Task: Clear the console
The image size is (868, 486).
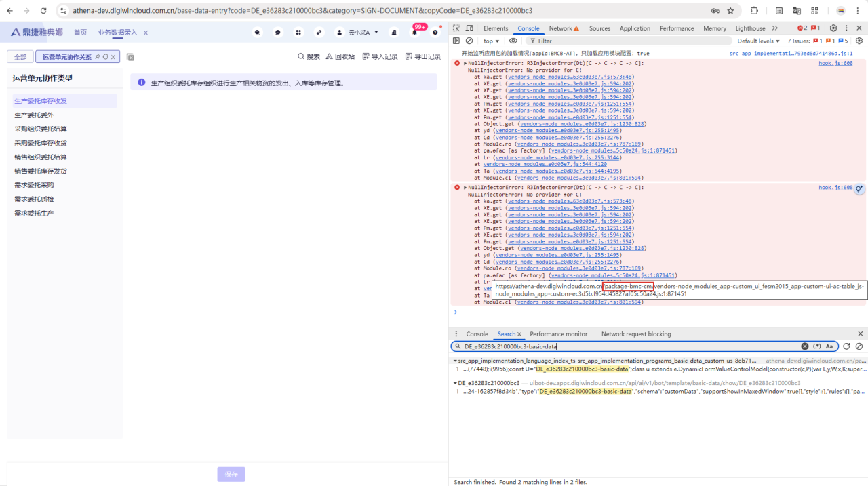Action: click(469, 41)
